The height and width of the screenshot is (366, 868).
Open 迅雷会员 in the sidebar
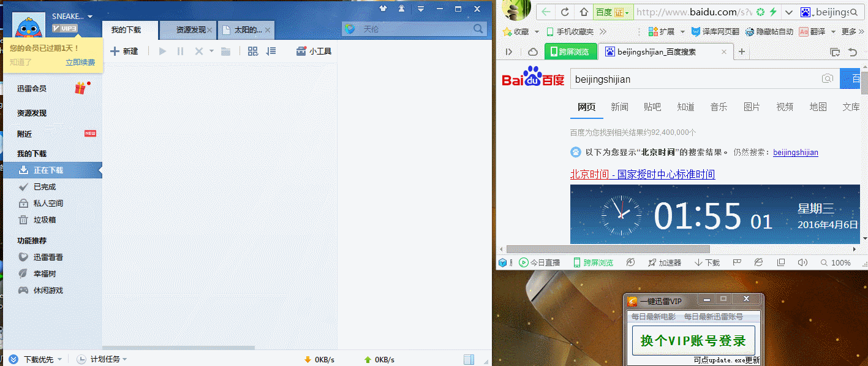click(32, 88)
